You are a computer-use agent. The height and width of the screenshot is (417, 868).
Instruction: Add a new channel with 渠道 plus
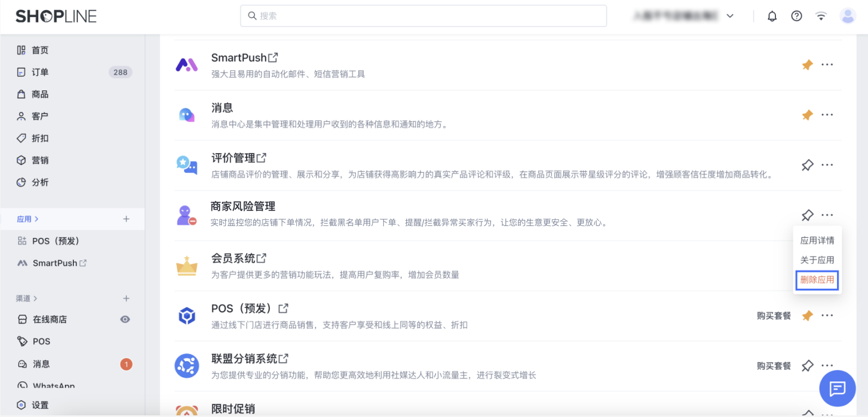point(126,298)
